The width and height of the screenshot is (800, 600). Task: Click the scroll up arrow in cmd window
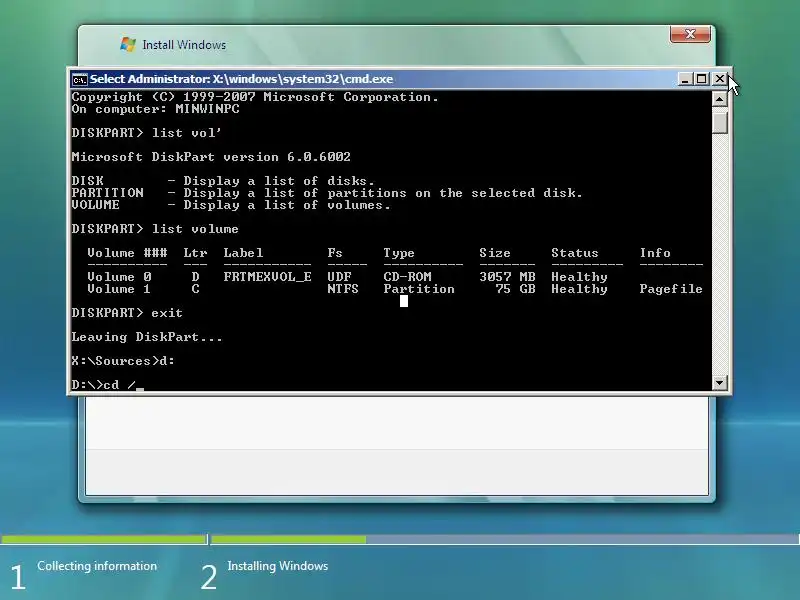pyautogui.click(x=719, y=99)
